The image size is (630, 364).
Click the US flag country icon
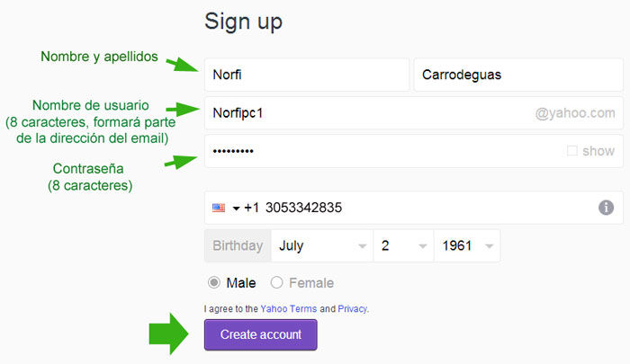tap(219, 208)
